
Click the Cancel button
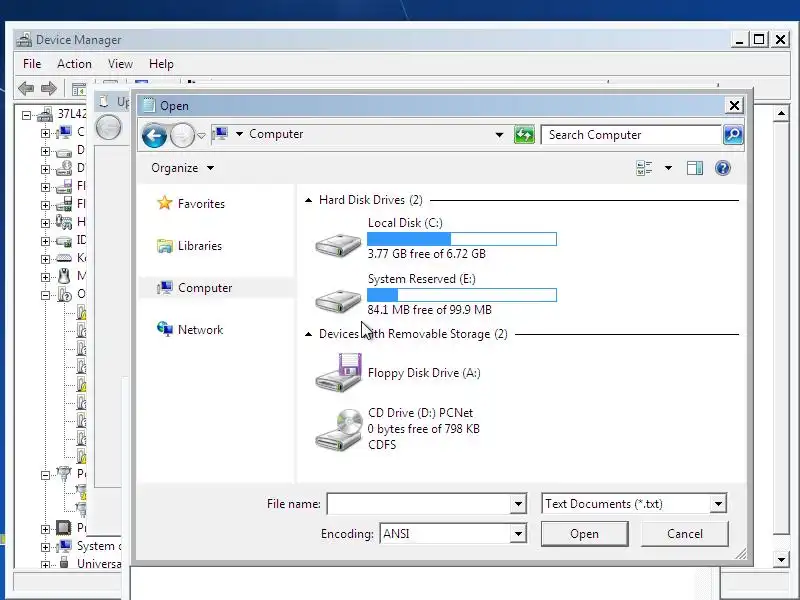coord(685,534)
